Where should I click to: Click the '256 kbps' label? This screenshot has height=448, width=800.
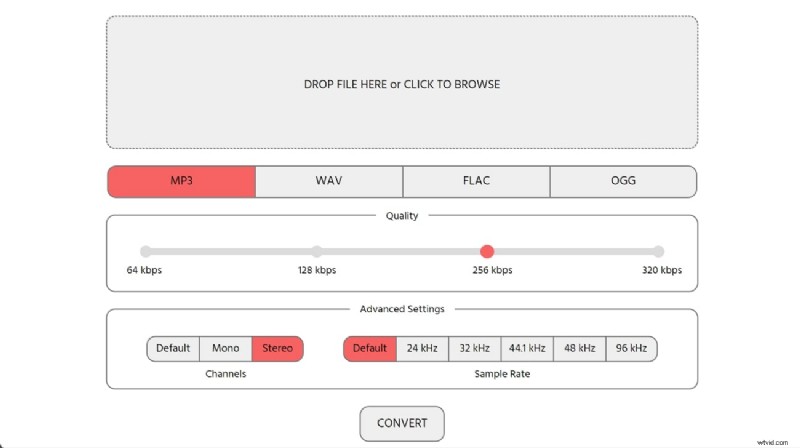click(x=492, y=270)
